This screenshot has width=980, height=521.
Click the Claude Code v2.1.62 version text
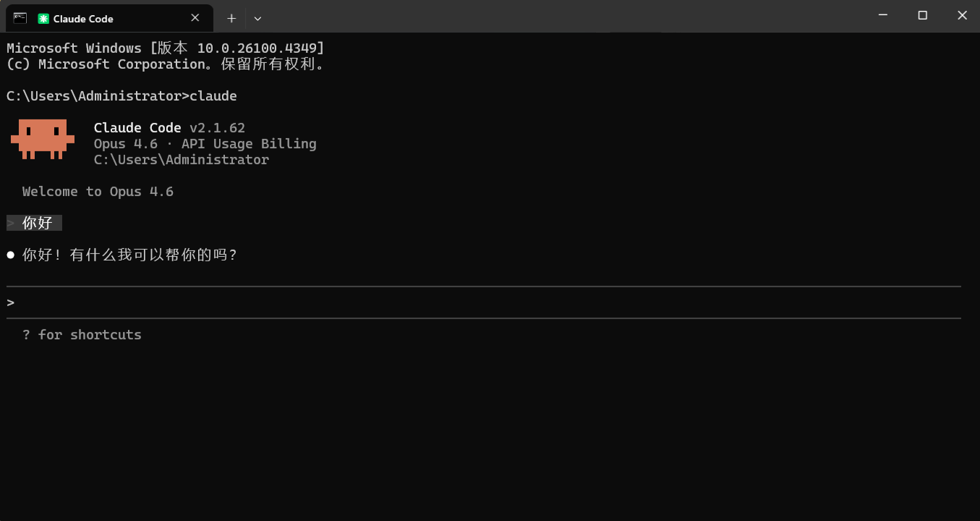click(x=169, y=127)
